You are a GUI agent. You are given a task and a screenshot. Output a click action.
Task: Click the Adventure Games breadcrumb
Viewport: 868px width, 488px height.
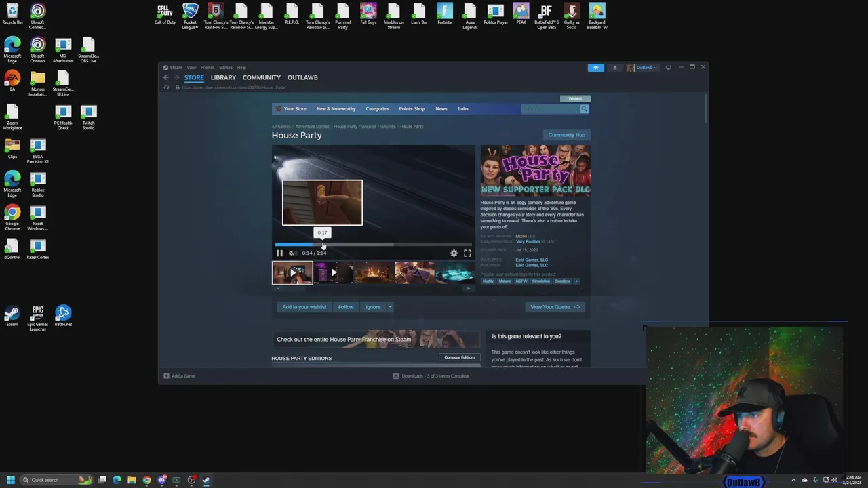pyautogui.click(x=312, y=127)
